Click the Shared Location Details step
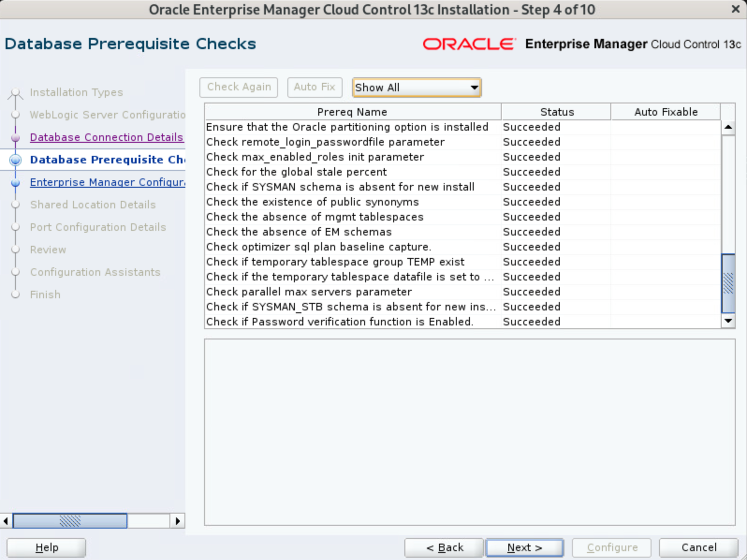The image size is (747, 560). pyautogui.click(x=93, y=205)
